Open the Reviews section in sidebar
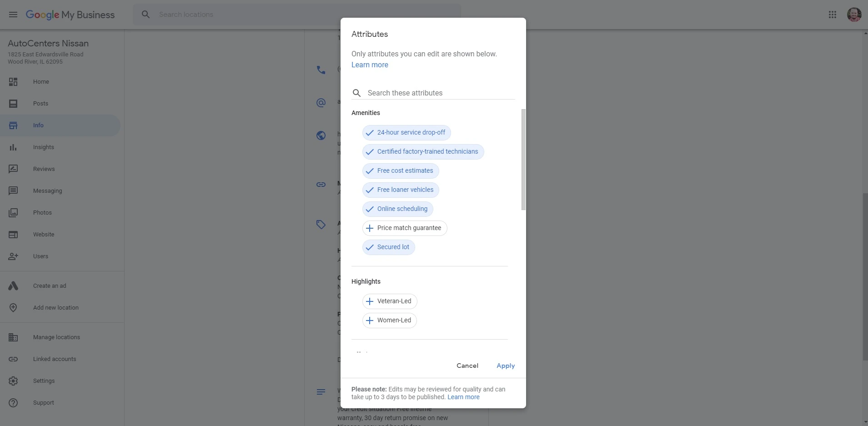868x426 pixels. click(x=44, y=169)
